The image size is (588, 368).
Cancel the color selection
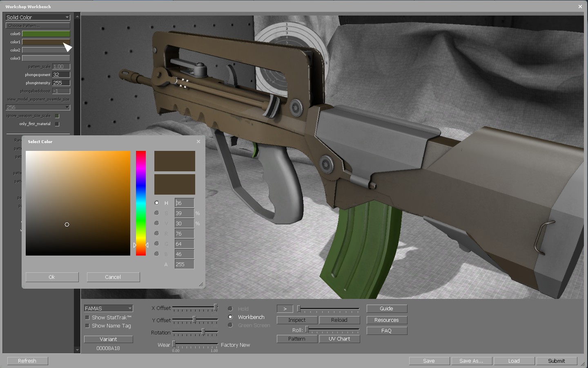tap(113, 277)
